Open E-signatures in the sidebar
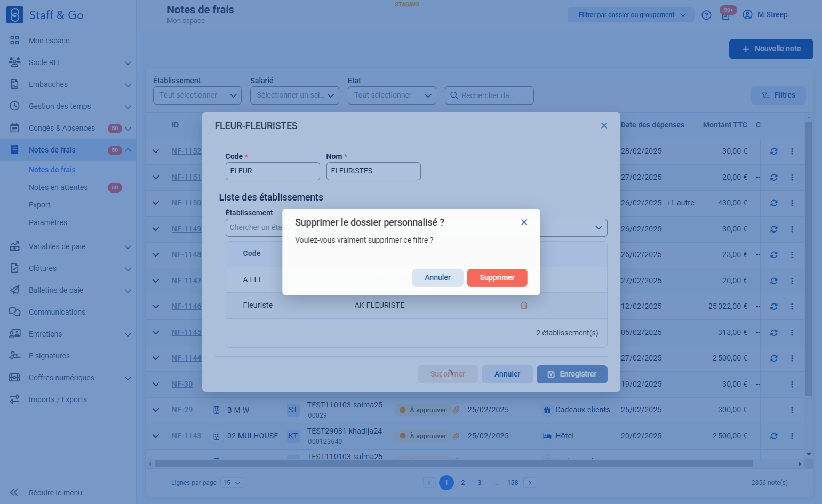The width and height of the screenshot is (822, 504). [68, 356]
